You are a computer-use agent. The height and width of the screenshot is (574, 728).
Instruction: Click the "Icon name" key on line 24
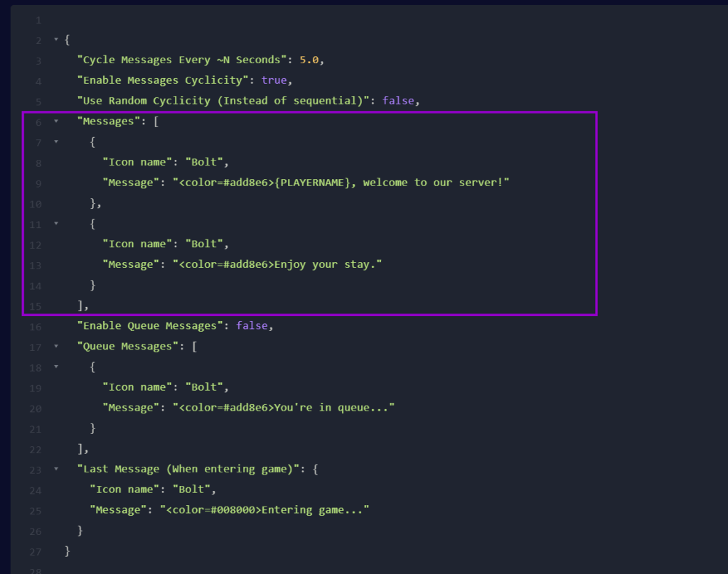[124, 489]
